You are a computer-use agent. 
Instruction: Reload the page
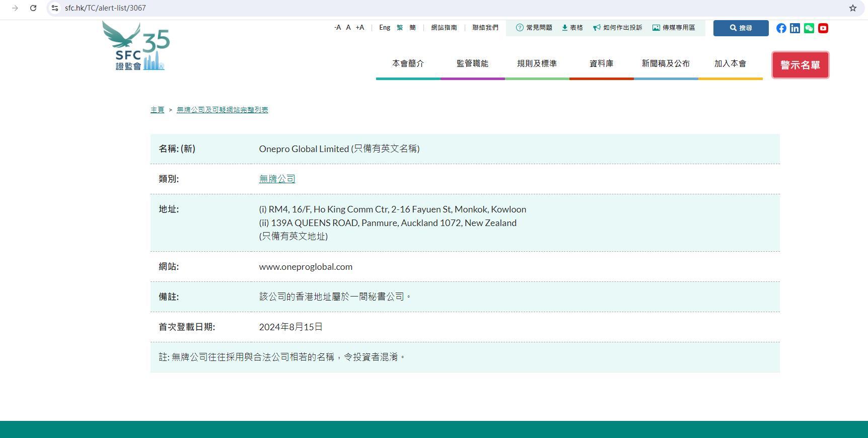click(33, 8)
